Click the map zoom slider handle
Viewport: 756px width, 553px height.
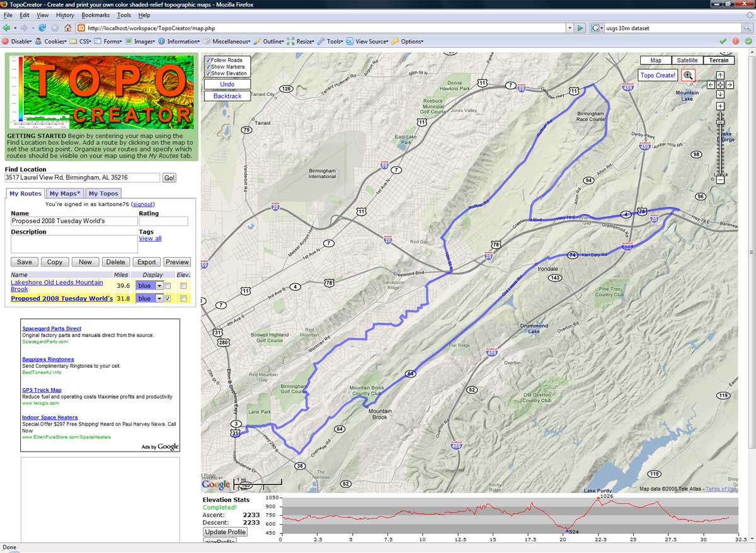pos(720,122)
